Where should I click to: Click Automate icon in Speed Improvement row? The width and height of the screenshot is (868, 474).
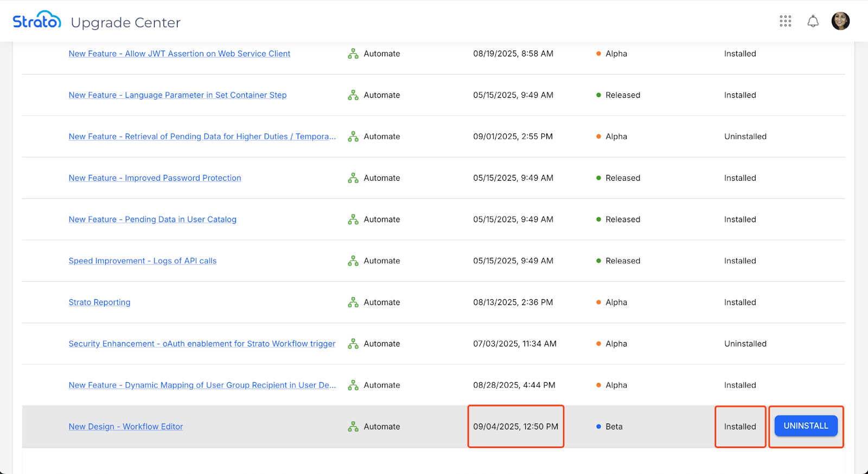(x=353, y=261)
